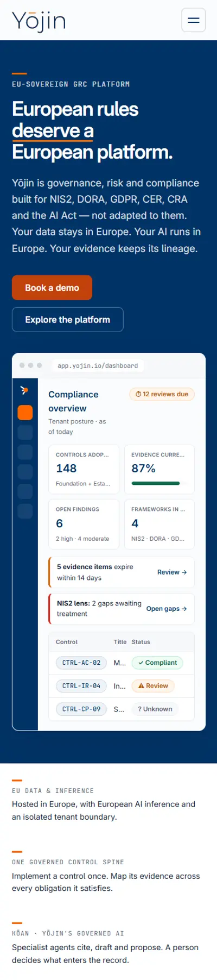Click the clock icon in reviews due badge
The width and height of the screenshot is (217, 980).
pyautogui.click(x=138, y=394)
